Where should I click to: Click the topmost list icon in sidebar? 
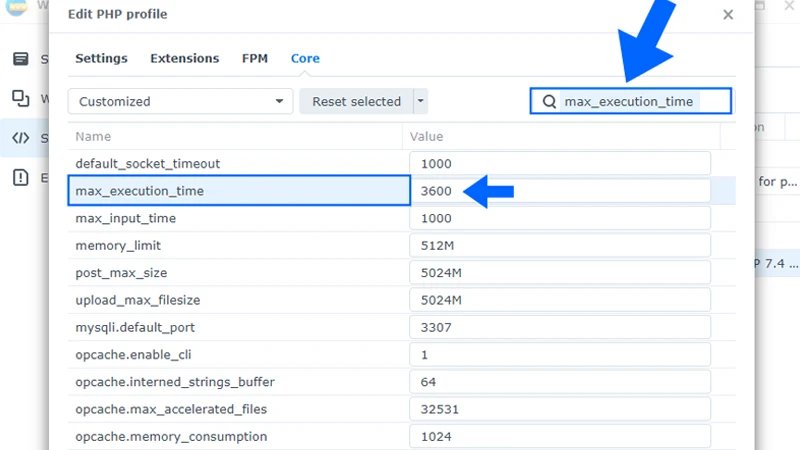[20, 59]
